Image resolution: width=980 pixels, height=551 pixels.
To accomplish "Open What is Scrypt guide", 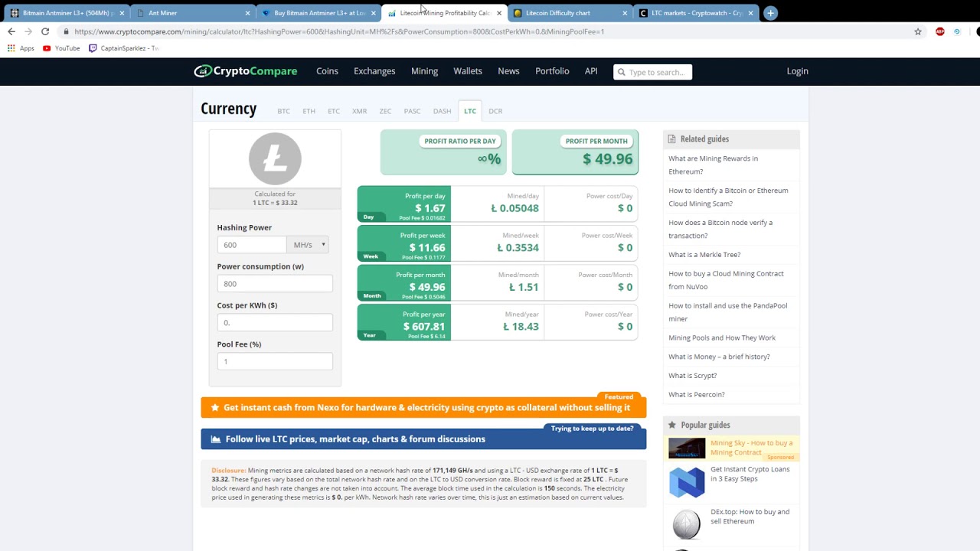I will point(693,376).
